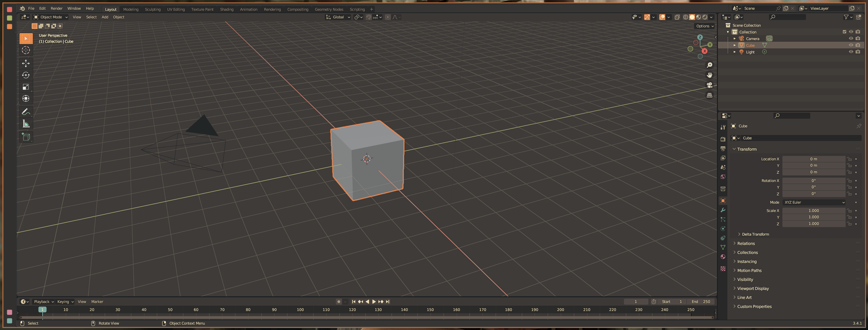
Task: Click timeline horizontal scrollbar
Action: coord(367,318)
